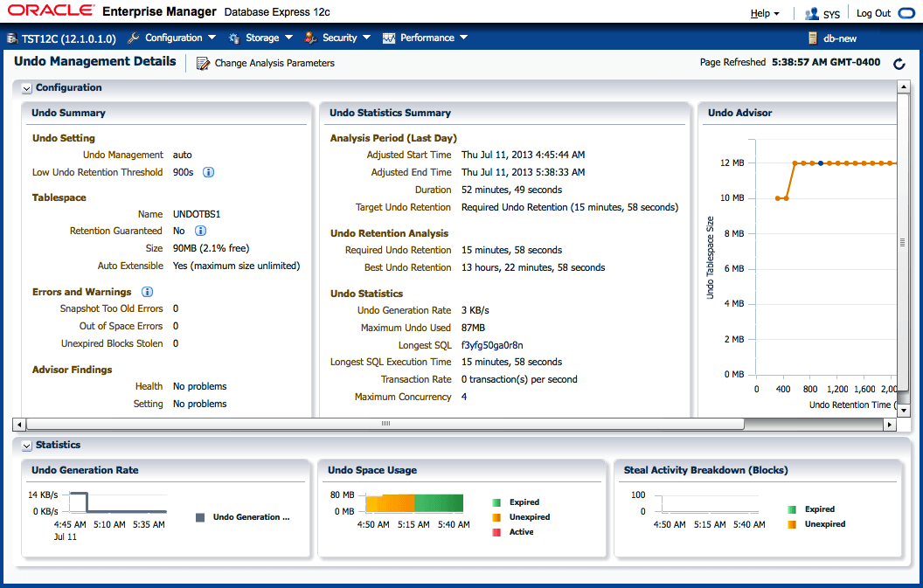The image size is (923, 588).
Task: Open the 900s undo retention threshold link
Action: click(x=183, y=172)
